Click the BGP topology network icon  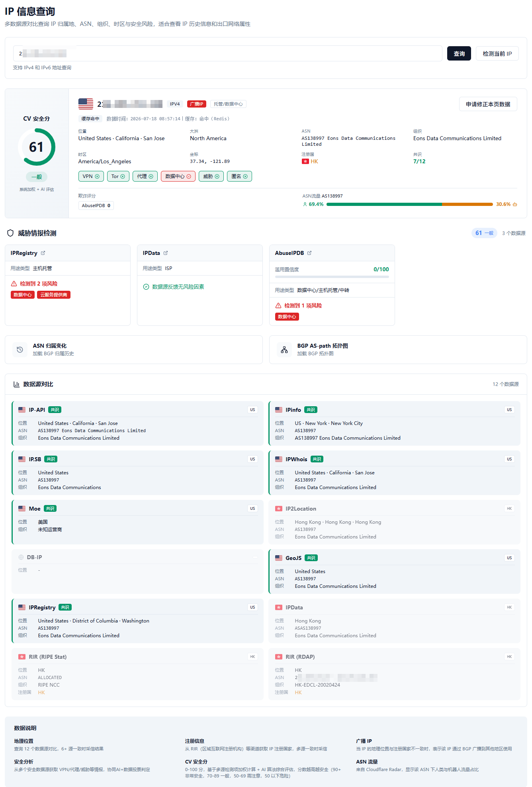coord(284,350)
